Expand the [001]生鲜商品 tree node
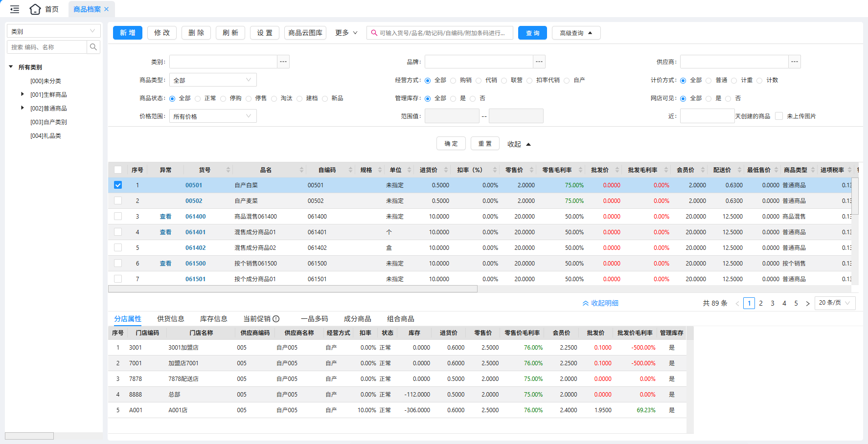This screenshot has height=444, width=868. click(22, 94)
